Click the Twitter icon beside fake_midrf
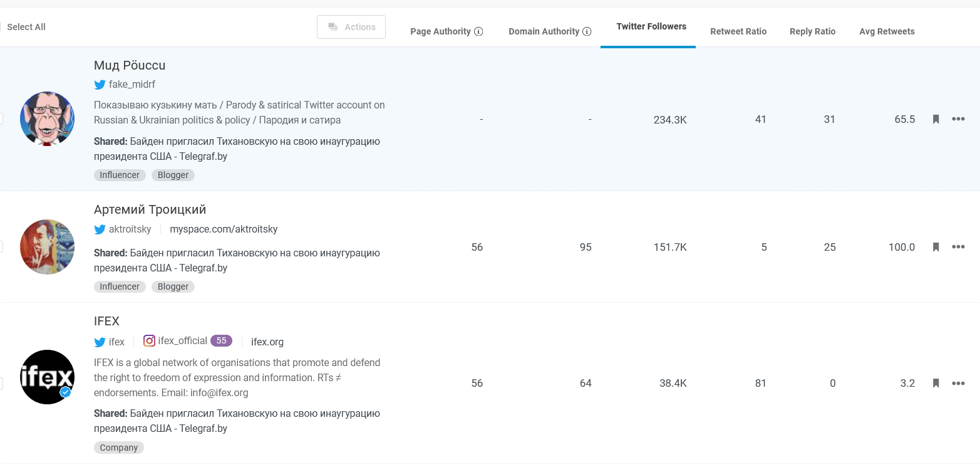Viewport: 980px width, 467px height. coord(100,85)
